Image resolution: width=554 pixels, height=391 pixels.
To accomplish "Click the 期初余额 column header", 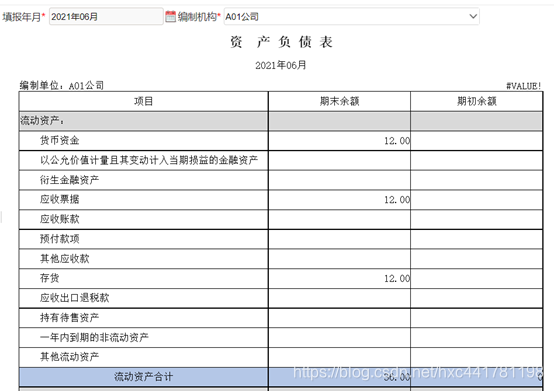I will pos(476,101).
